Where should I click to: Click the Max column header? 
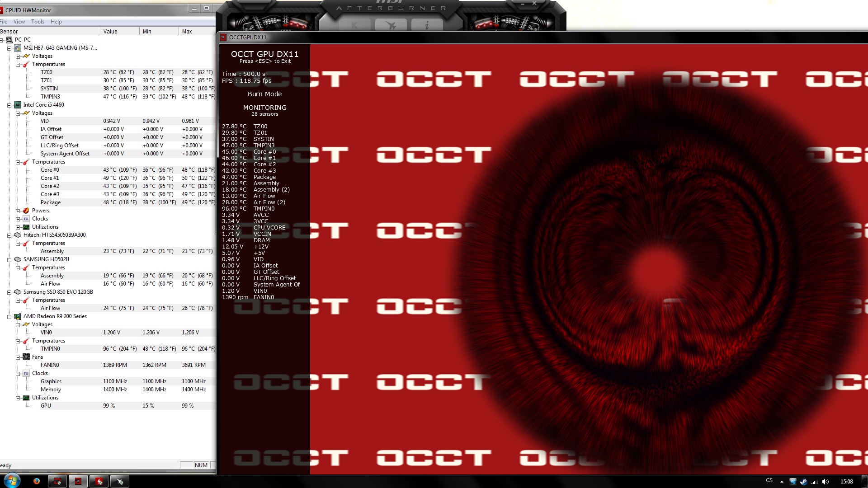(x=197, y=32)
